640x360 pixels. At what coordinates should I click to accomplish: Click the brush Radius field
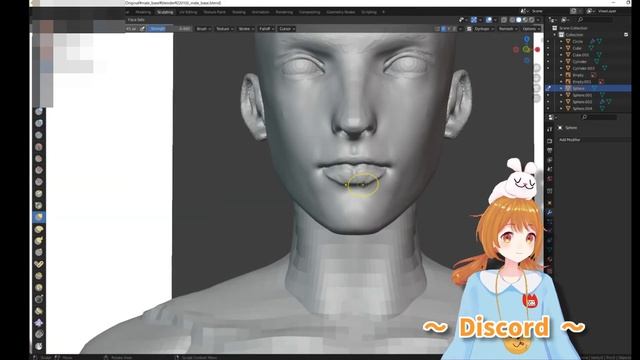pyautogui.click(x=131, y=29)
